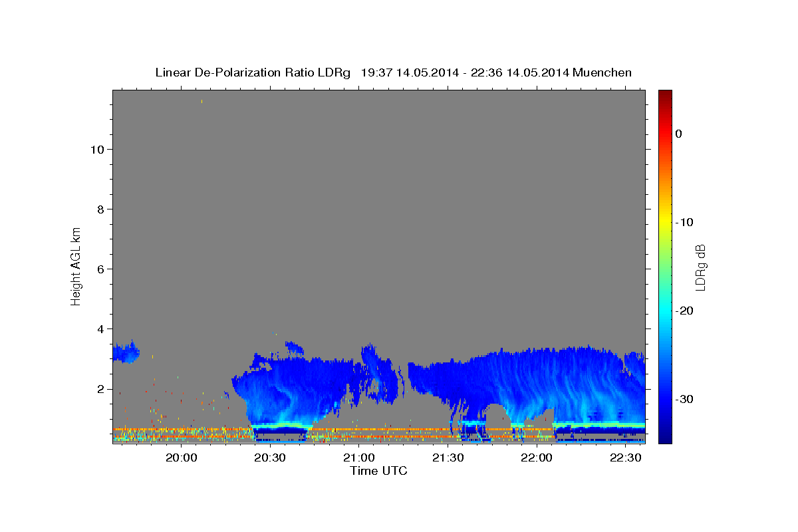The height and width of the screenshot is (532, 798).
Task: Click the 10 km height tick label
Action: (x=97, y=149)
